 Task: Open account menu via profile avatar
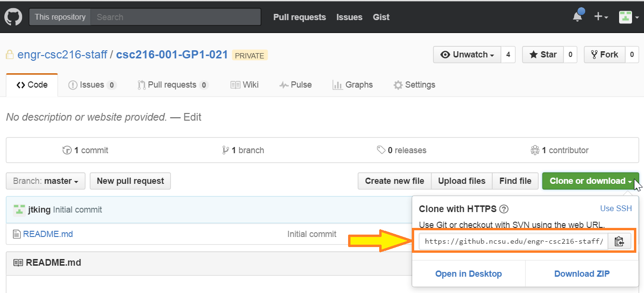coord(625,16)
